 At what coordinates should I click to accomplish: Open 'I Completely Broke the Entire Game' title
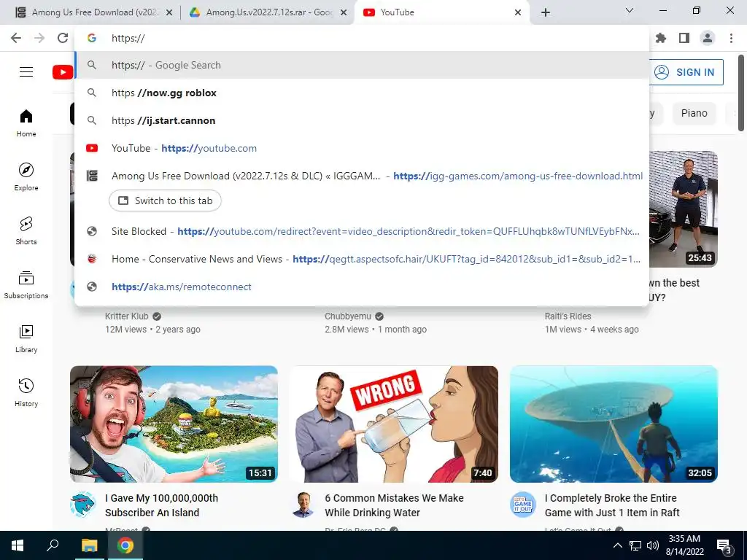[612, 505]
